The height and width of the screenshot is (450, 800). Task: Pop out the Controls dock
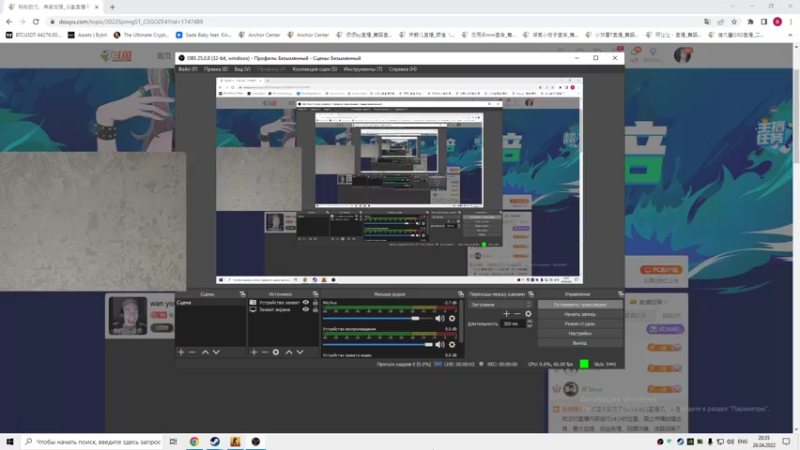(620, 294)
